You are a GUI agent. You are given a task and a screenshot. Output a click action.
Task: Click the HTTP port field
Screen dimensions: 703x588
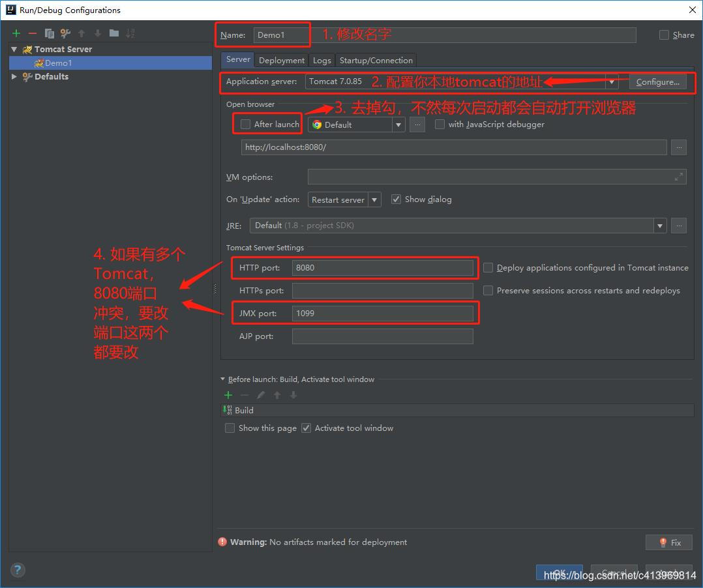click(382, 268)
